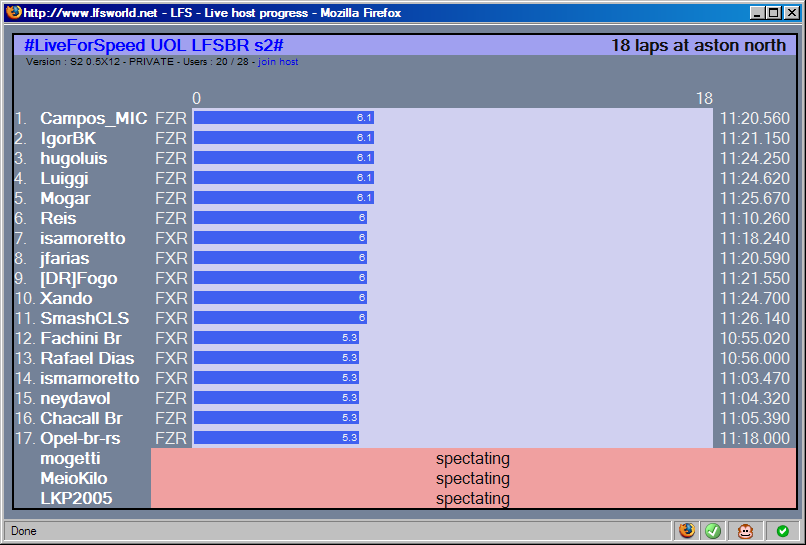Click the time 11:21.150
Viewport: 806px width, 545px height.
(x=754, y=138)
